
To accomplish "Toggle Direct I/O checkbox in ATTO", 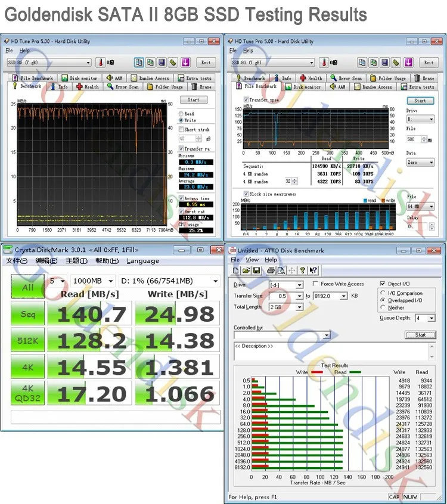I will pyautogui.click(x=383, y=284).
